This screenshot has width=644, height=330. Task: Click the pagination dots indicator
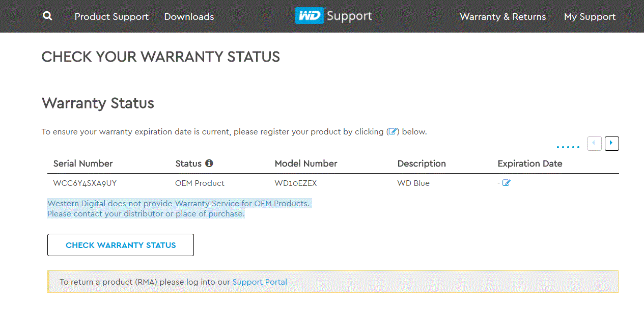[x=568, y=147]
